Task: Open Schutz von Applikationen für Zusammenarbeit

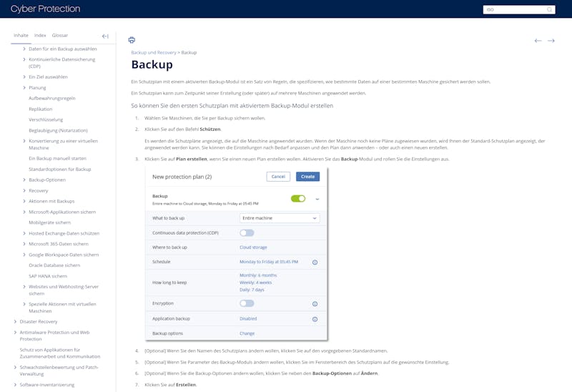Action: tap(60, 353)
